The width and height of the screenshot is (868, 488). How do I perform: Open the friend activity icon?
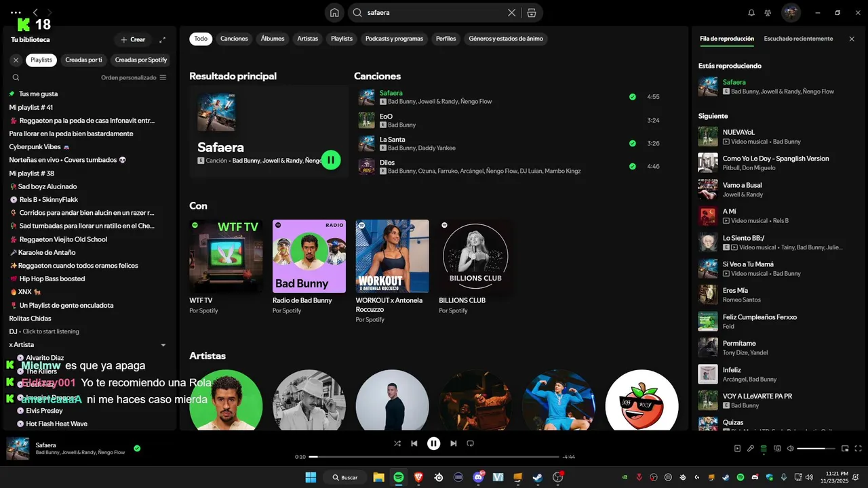[768, 12]
